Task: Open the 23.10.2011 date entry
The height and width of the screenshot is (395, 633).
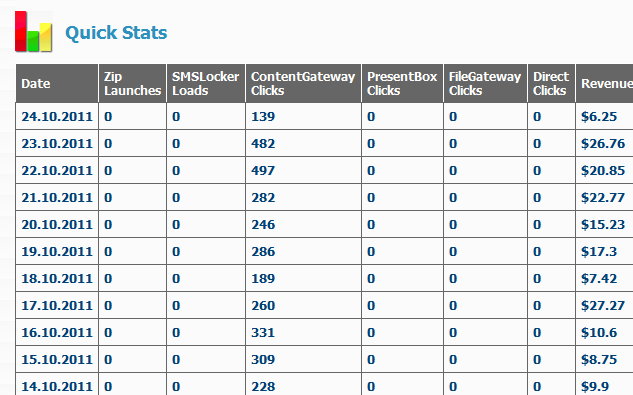Action: point(57,144)
